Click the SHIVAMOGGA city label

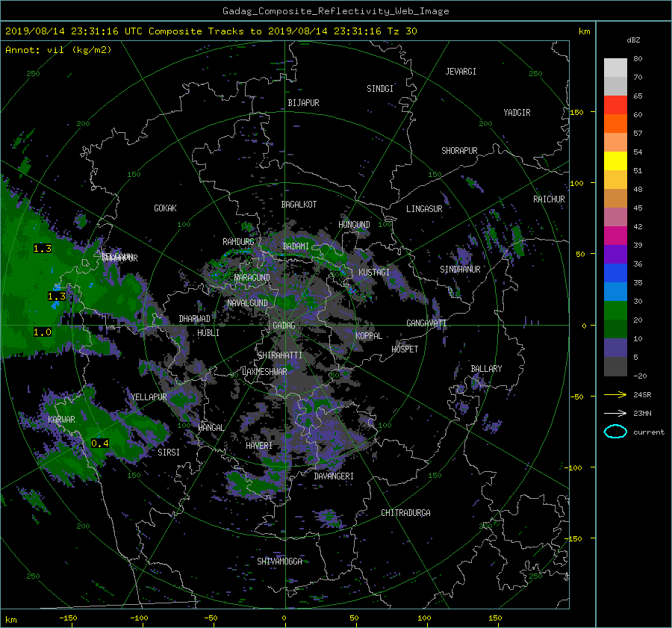(x=279, y=562)
